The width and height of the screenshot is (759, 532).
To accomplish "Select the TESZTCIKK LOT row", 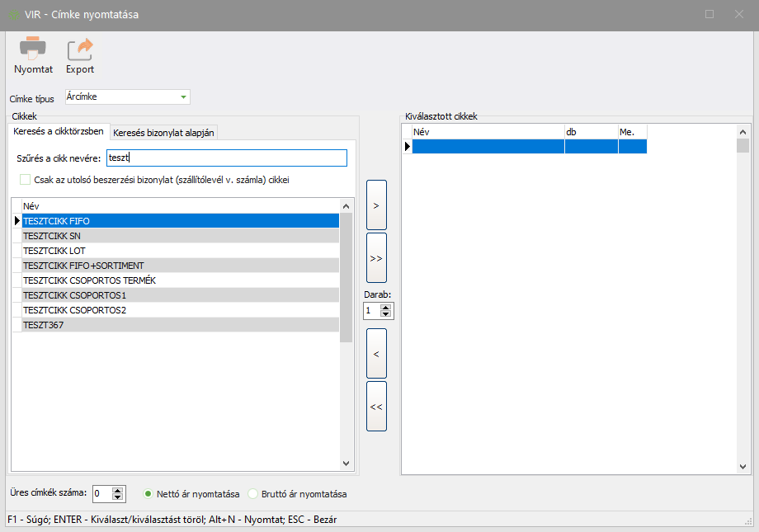I will click(180, 251).
